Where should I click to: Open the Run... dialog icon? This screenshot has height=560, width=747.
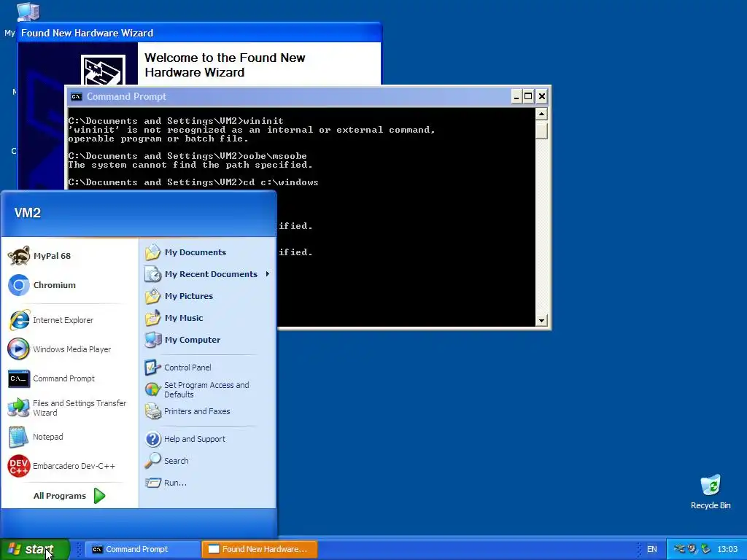click(153, 483)
